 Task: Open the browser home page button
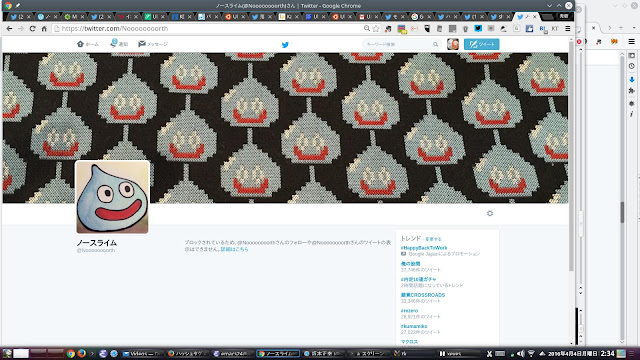pos(44,29)
